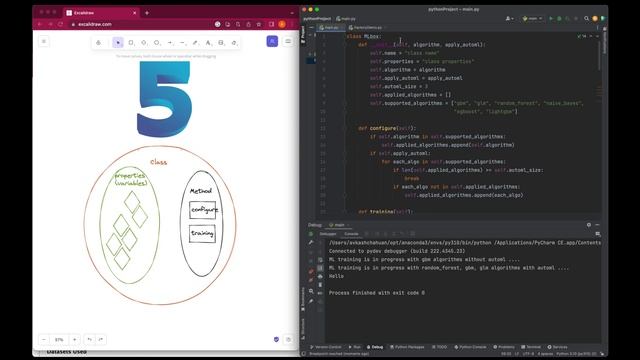Toggle the canvas lock tool in Excalidraw
The width and height of the screenshot is (640, 360).
(98, 42)
